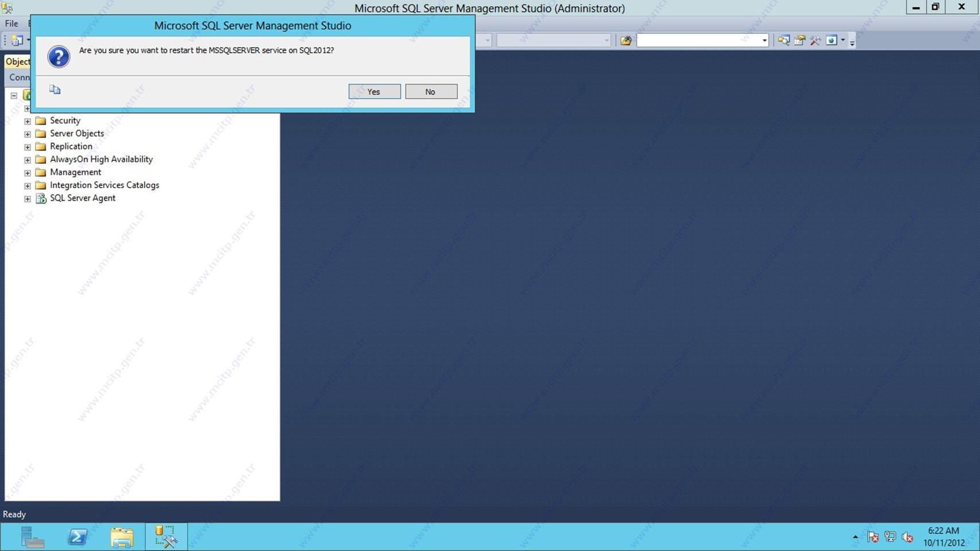Select the Integration Services Catalogs folder icon

(41, 185)
